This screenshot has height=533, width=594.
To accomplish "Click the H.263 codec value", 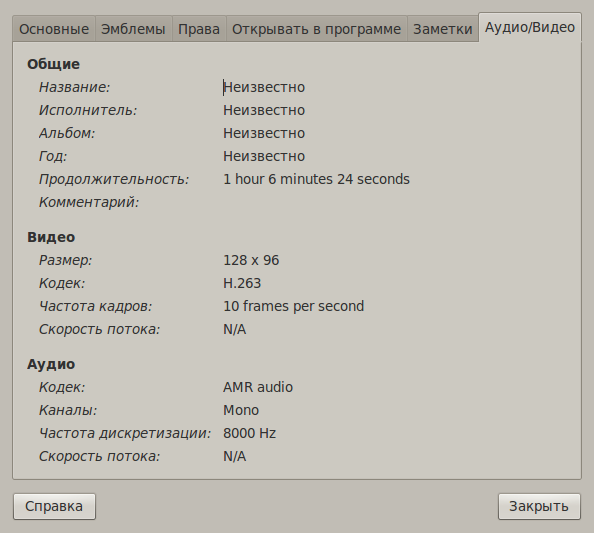I will 242,283.
